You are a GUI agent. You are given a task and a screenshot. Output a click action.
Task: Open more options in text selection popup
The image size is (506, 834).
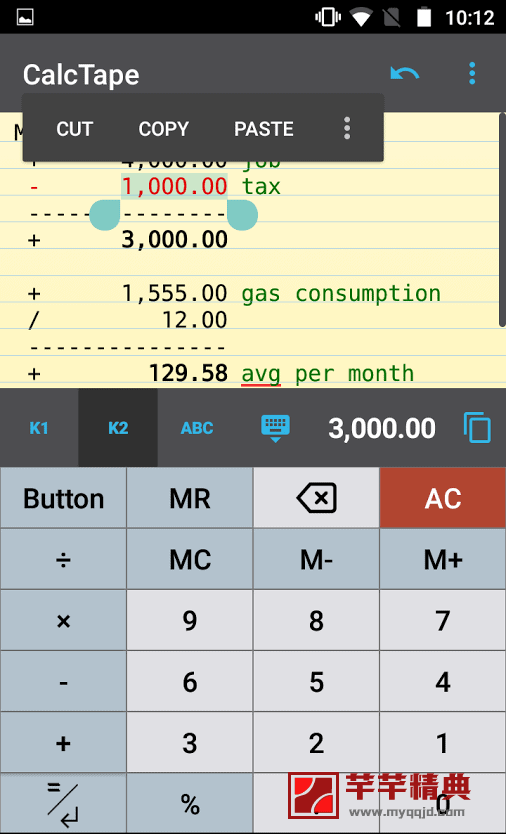(x=347, y=128)
